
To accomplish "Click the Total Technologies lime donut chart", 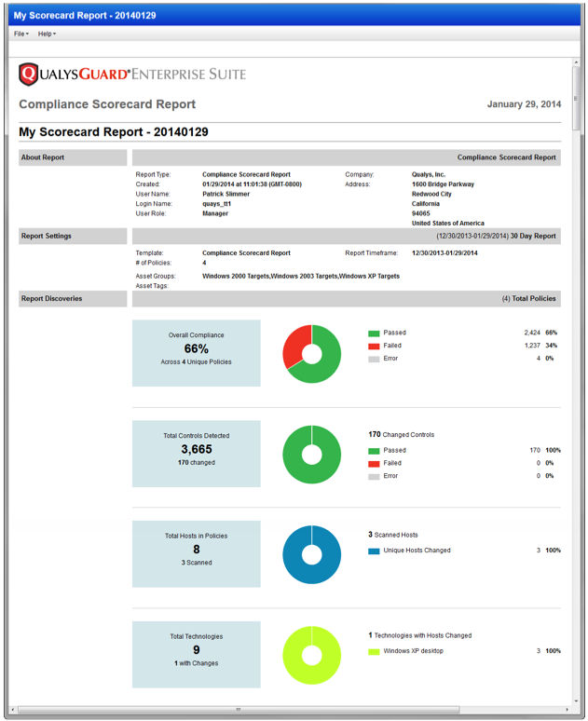I will tap(311, 655).
